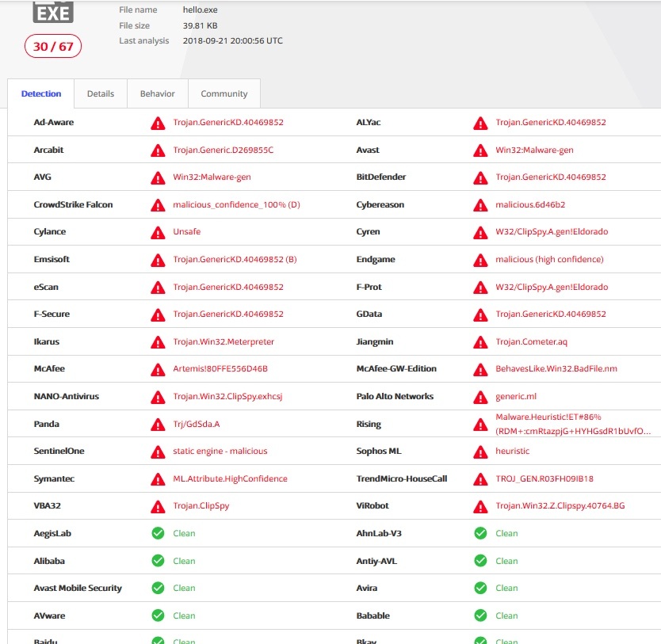Click the F-Prot engine name
Viewport: 661px width, 644px height.
[369, 287]
